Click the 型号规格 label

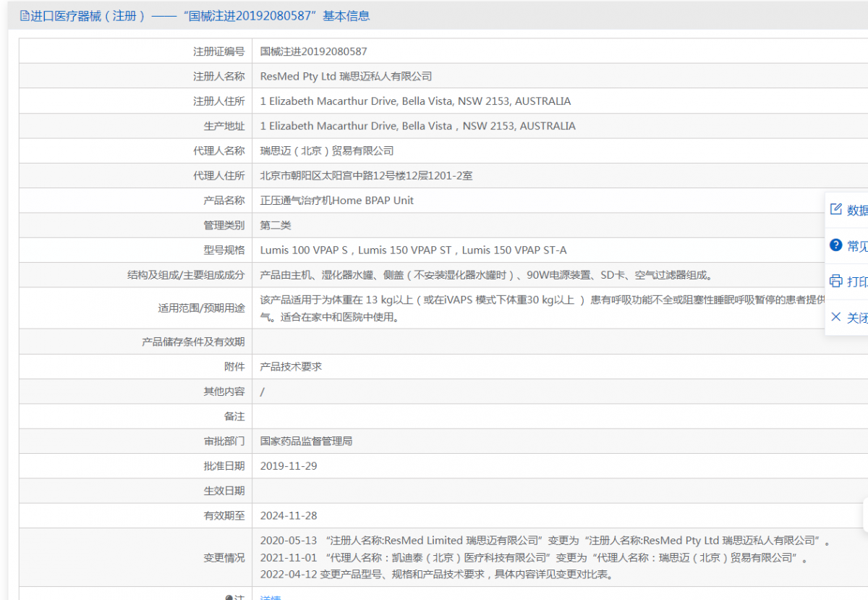pos(224,250)
